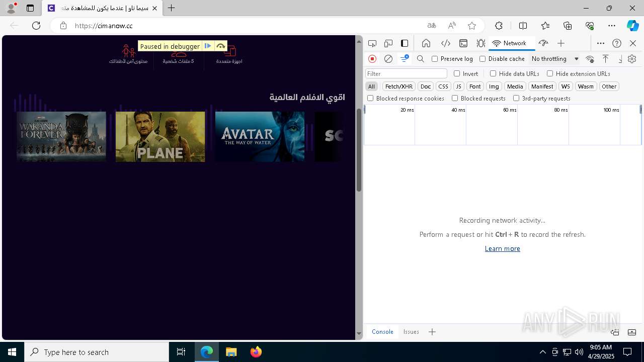The height and width of the screenshot is (362, 644).
Task: Check 3rd-party requests checkbox
Action: point(516,99)
